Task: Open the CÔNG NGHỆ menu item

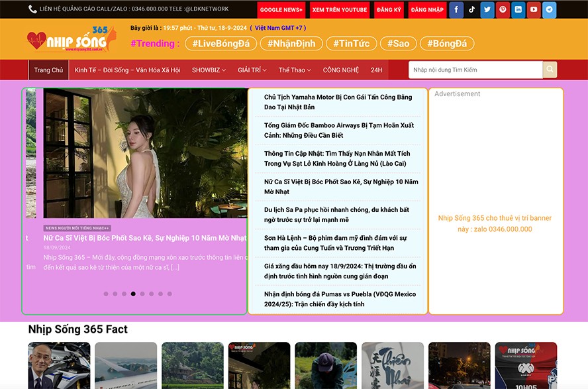Action: 341,70
